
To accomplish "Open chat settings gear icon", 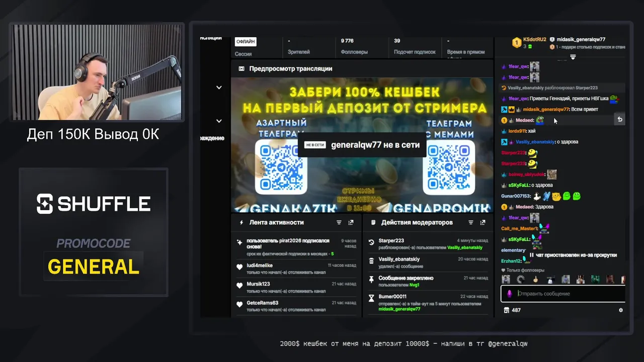I will pyautogui.click(x=620, y=310).
